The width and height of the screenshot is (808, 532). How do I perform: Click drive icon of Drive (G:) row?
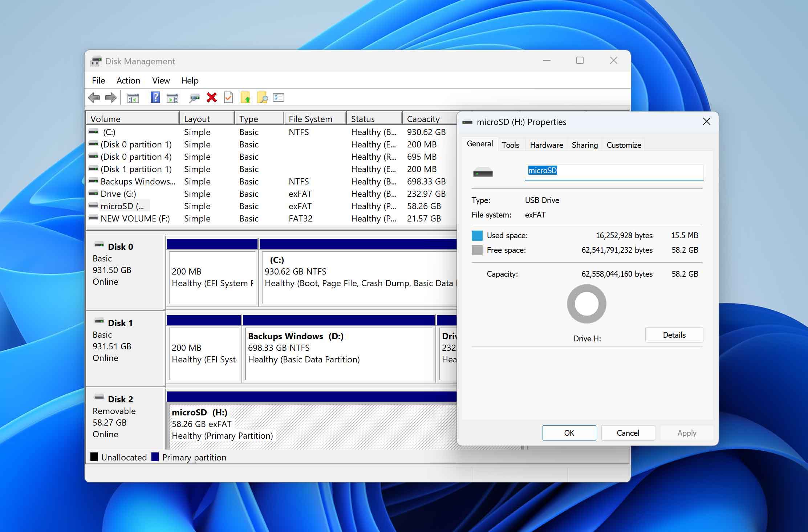click(x=93, y=193)
